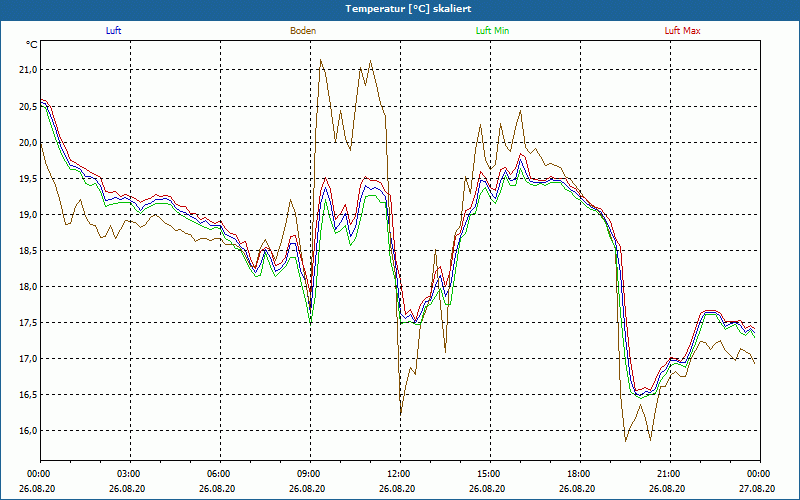
Task: Click the green Luft Min legend label
Action: (x=492, y=31)
